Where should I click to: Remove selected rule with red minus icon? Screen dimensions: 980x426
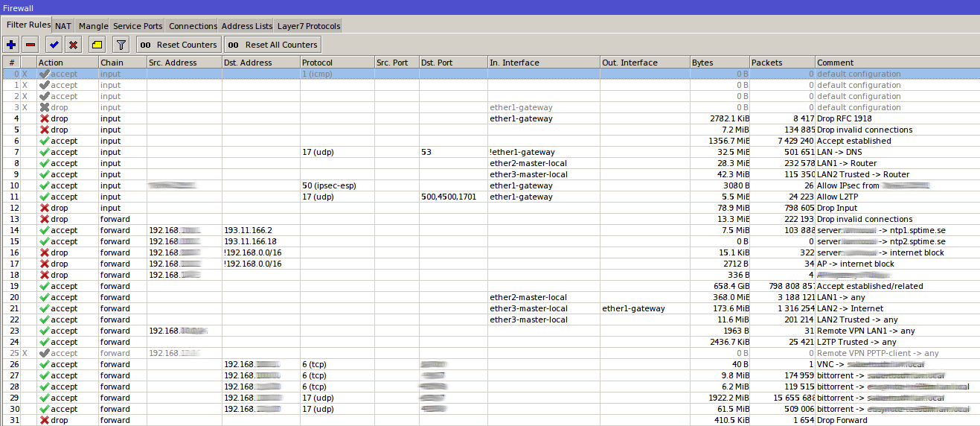pos(31,45)
